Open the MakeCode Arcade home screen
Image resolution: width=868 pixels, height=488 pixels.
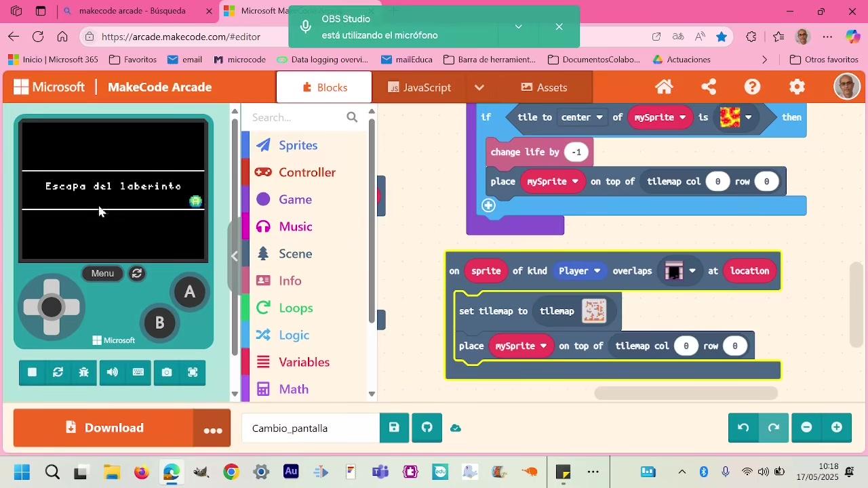tap(664, 87)
